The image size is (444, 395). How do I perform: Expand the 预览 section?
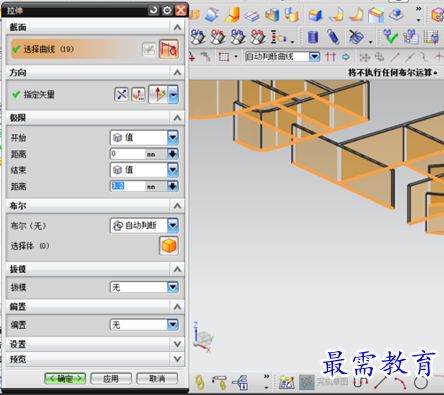pyautogui.click(x=177, y=359)
